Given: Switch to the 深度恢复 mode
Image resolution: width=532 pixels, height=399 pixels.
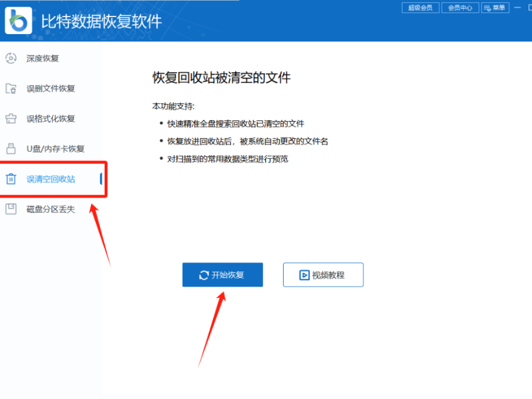Looking at the screenshot, I should (42, 58).
